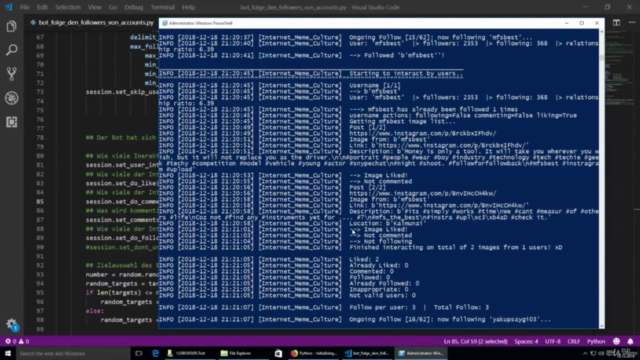Click the Windows taskbar search field
The height and width of the screenshot is (360, 640).
[73, 353]
